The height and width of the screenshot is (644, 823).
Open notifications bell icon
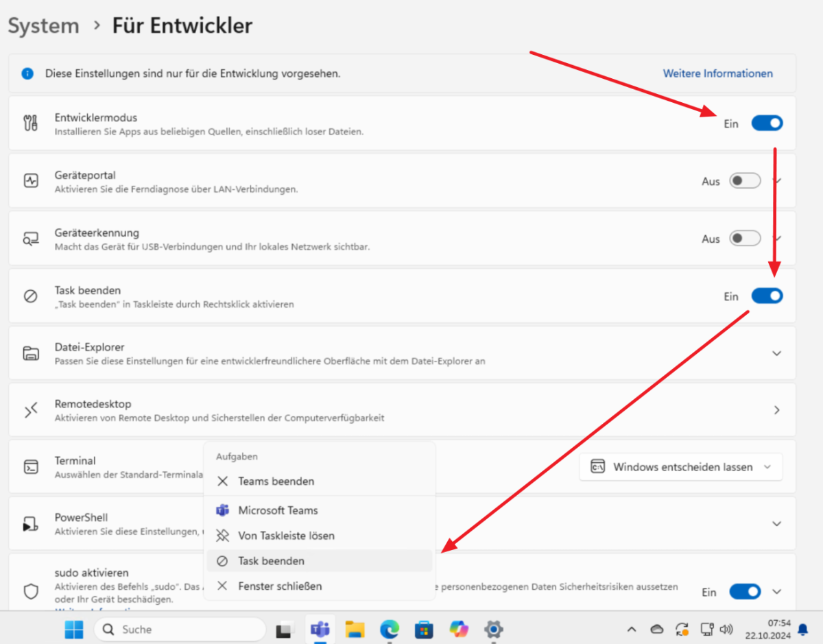[802, 630]
